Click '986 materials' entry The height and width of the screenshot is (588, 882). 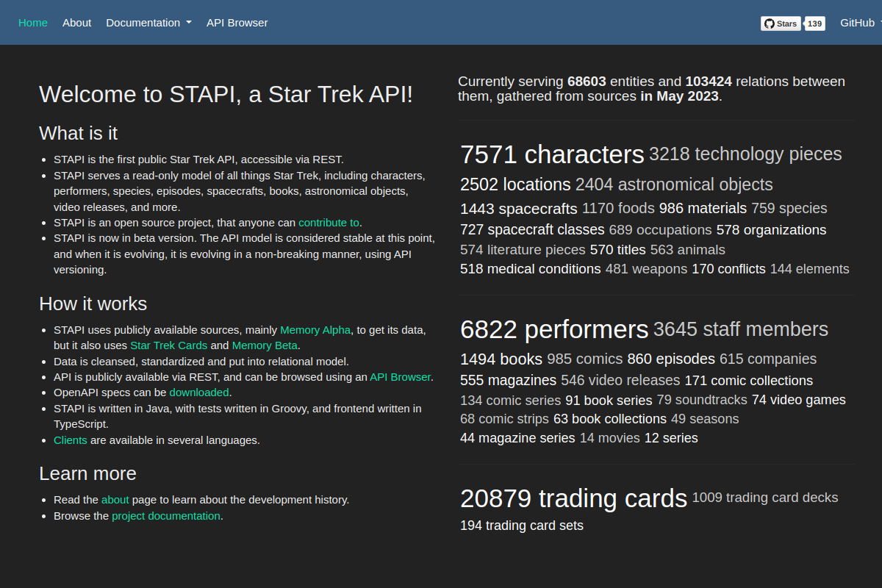703,208
